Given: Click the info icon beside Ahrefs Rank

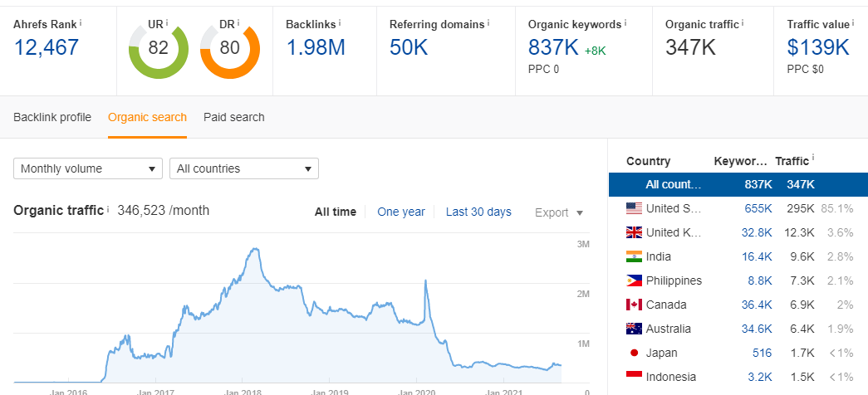Looking at the screenshot, I should click(81, 22).
